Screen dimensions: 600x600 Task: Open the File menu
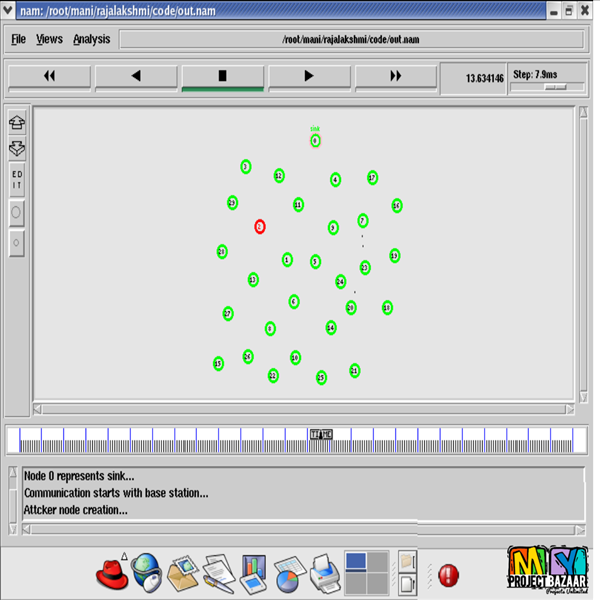(18, 39)
